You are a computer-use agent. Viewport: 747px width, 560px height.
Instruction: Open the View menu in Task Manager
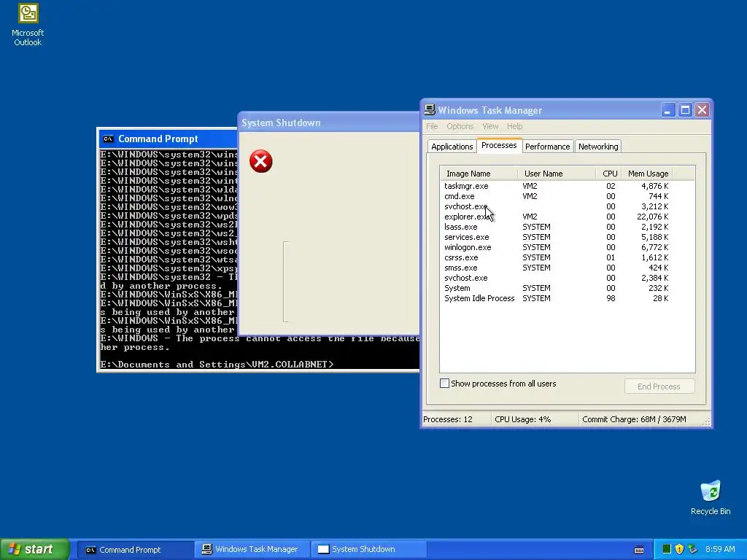pyautogui.click(x=490, y=126)
